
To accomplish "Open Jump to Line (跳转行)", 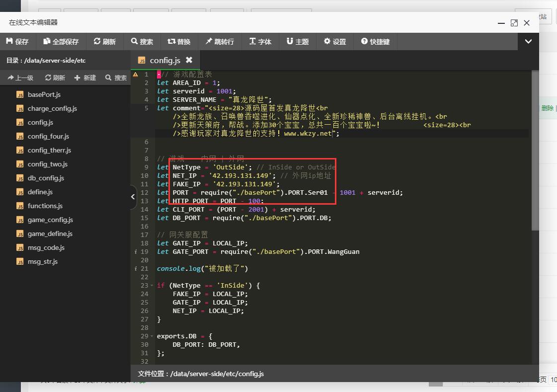I will (220, 42).
